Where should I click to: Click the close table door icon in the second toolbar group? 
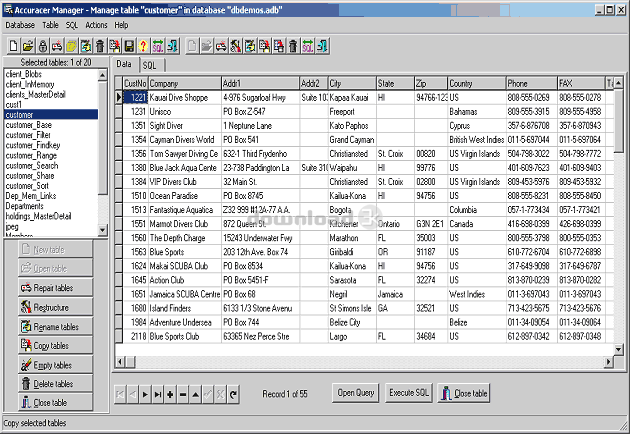(x=322, y=46)
